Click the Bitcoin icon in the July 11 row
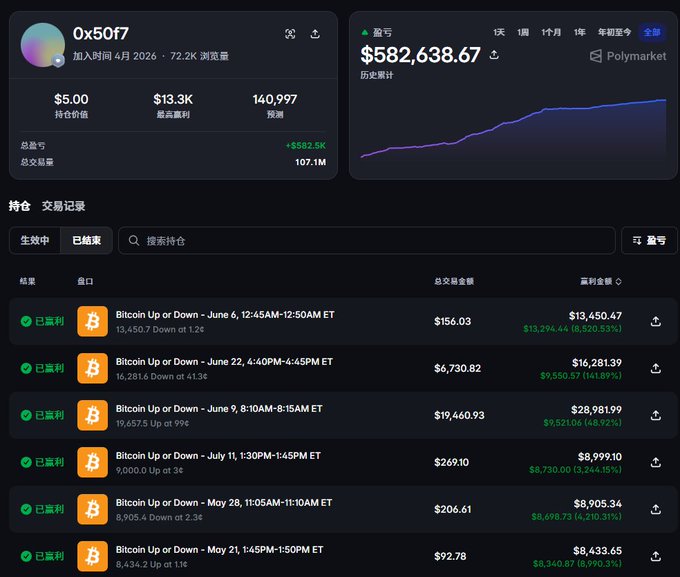Viewport: 680px width, 577px height. pos(92,462)
